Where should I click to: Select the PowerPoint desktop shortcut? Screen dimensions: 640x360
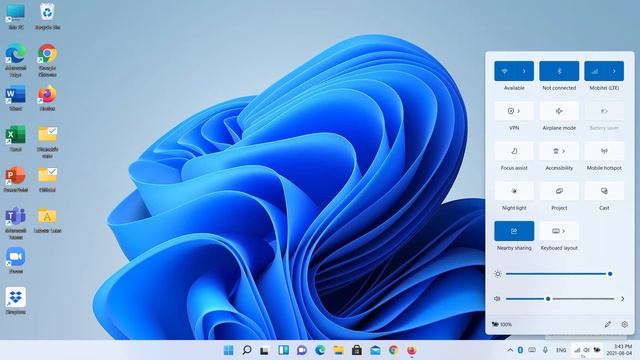coord(16,179)
